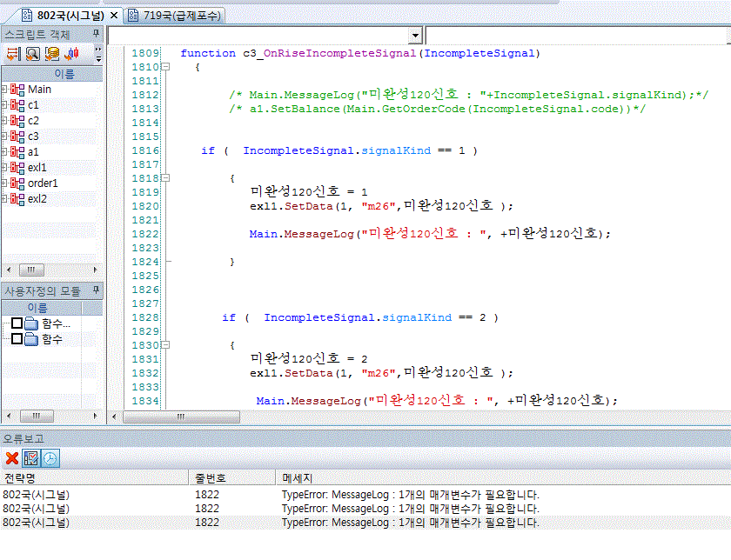Click the 줄번호 column header
This screenshot has width=731, height=560.
211,478
